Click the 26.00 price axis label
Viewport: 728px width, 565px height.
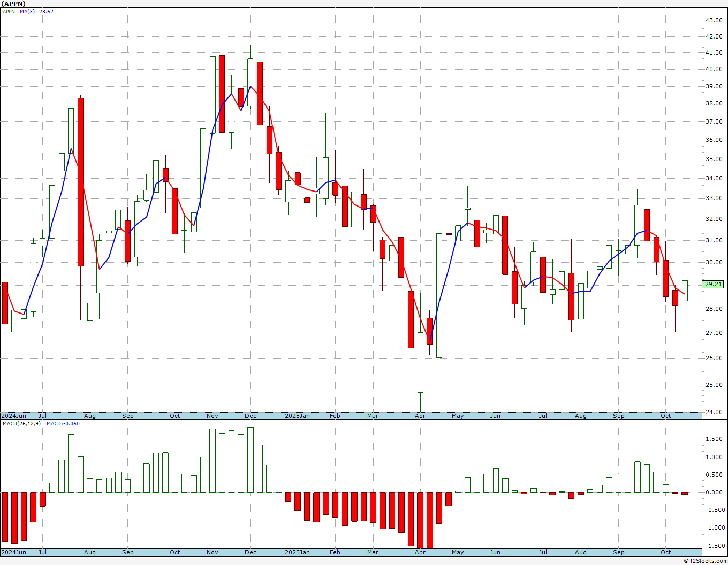714,358
